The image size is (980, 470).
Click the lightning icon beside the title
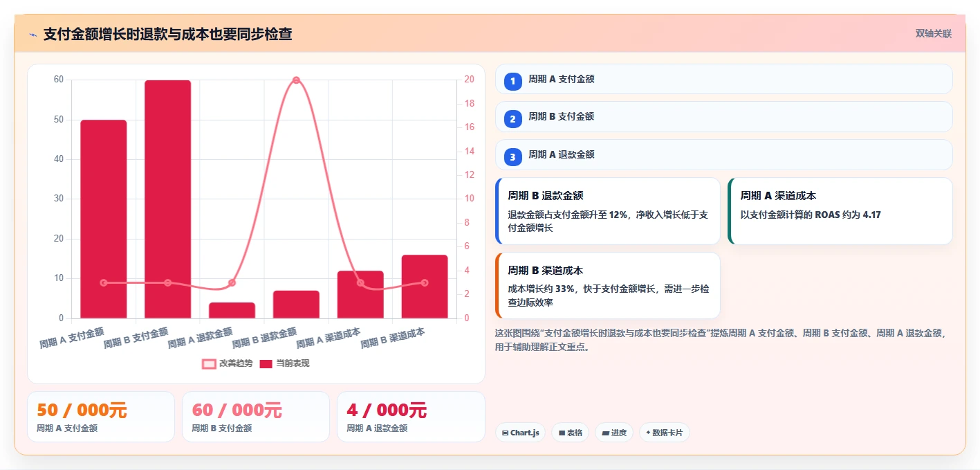coord(33,35)
